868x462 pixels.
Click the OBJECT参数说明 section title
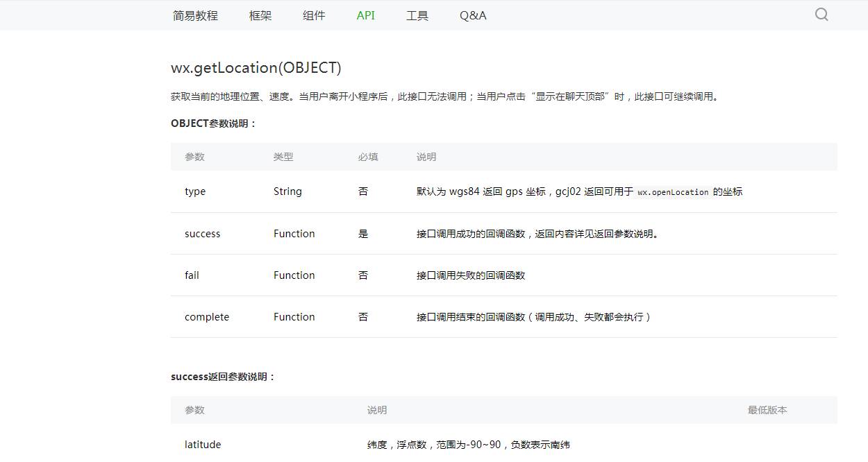(x=214, y=123)
